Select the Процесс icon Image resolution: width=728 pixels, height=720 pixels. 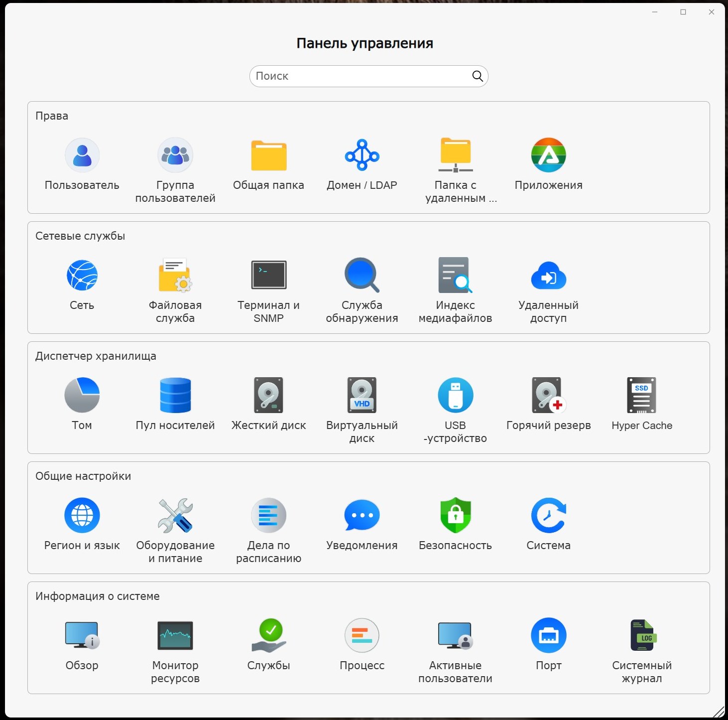[362, 635]
